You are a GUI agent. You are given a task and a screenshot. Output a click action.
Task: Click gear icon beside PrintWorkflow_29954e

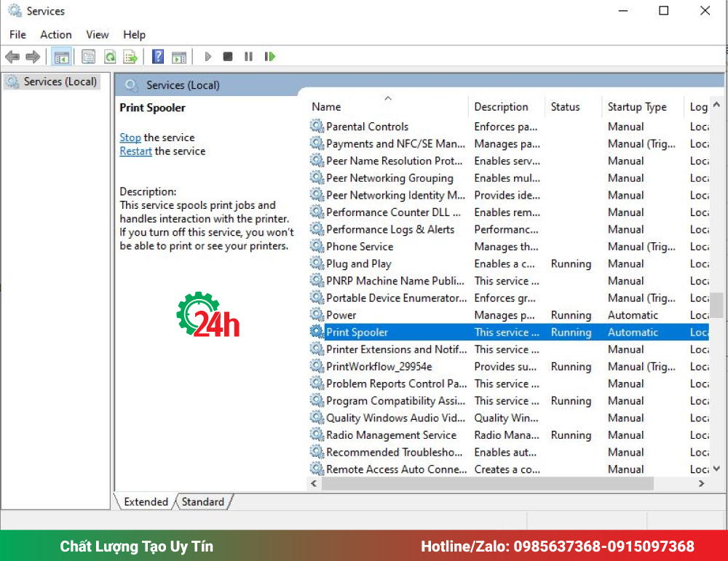click(317, 366)
